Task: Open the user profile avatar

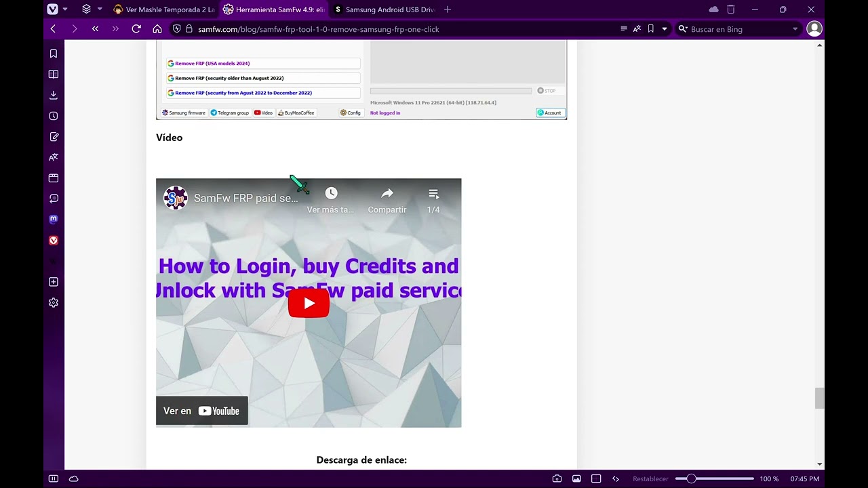Action: [814, 28]
